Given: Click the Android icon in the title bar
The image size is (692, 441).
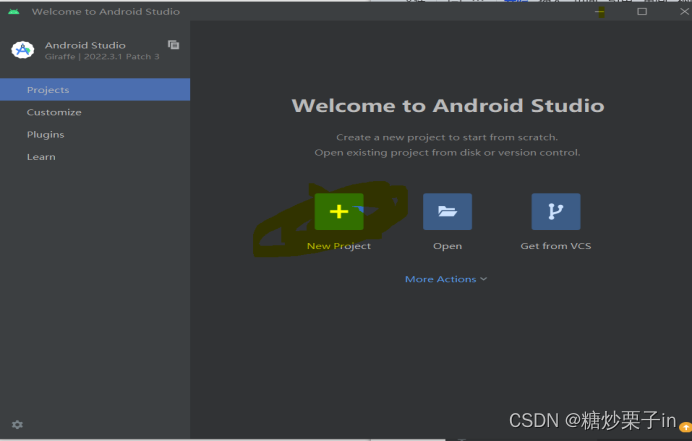Looking at the screenshot, I should pyautogui.click(x=14, y=11).
